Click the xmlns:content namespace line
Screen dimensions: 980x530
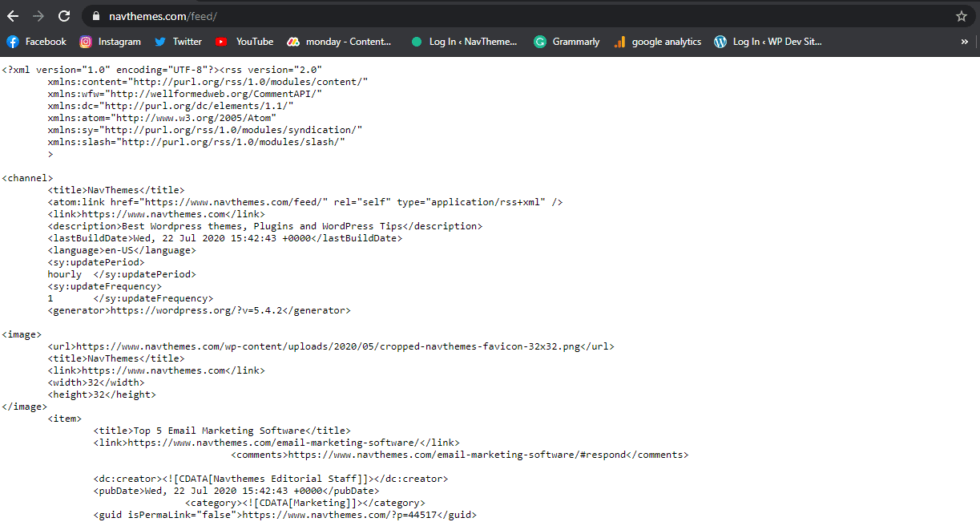click(x=208, y=82)
